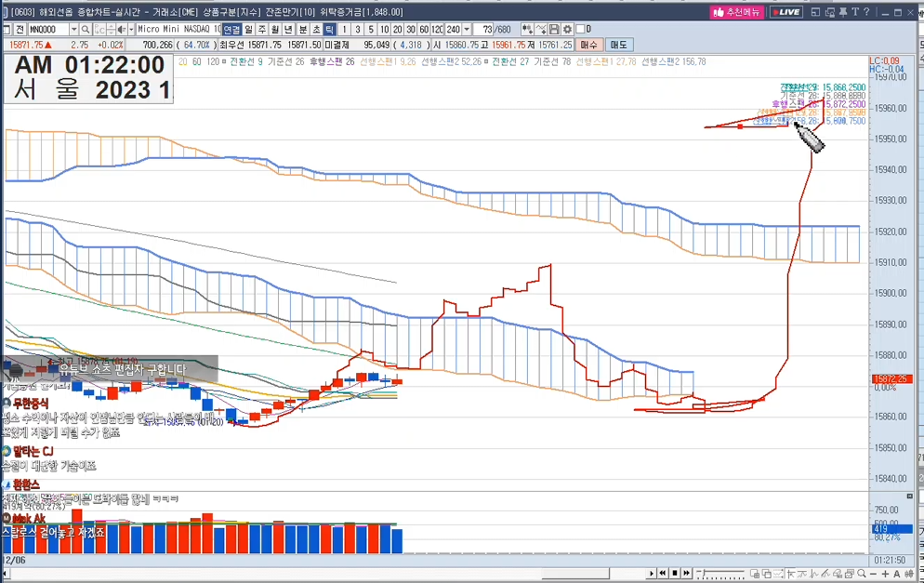Click the eraser-style icon in bottom toolbar
924x583 pixels.
838,573
